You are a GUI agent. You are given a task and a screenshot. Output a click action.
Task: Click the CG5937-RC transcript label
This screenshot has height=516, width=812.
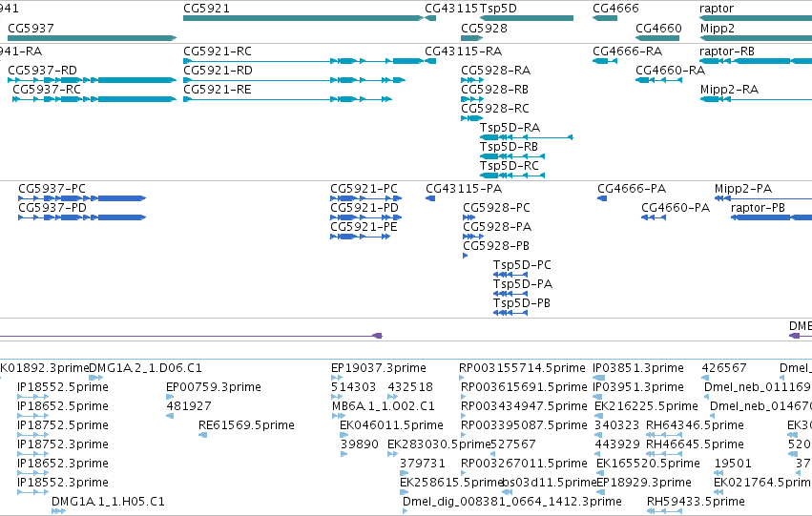point(47,90)
